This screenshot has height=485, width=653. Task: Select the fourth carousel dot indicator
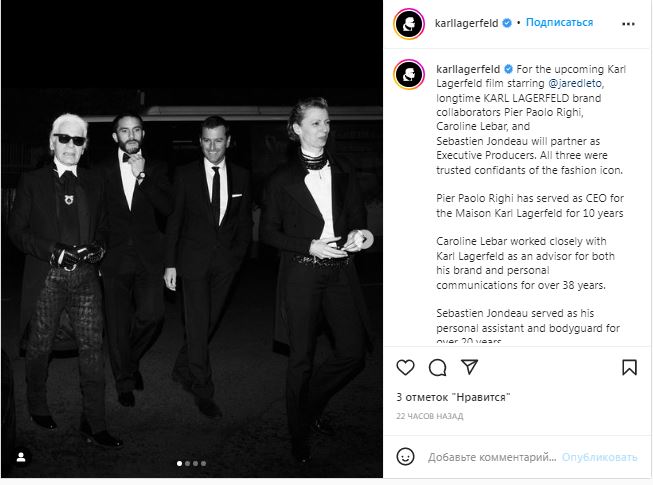[203, 463]
